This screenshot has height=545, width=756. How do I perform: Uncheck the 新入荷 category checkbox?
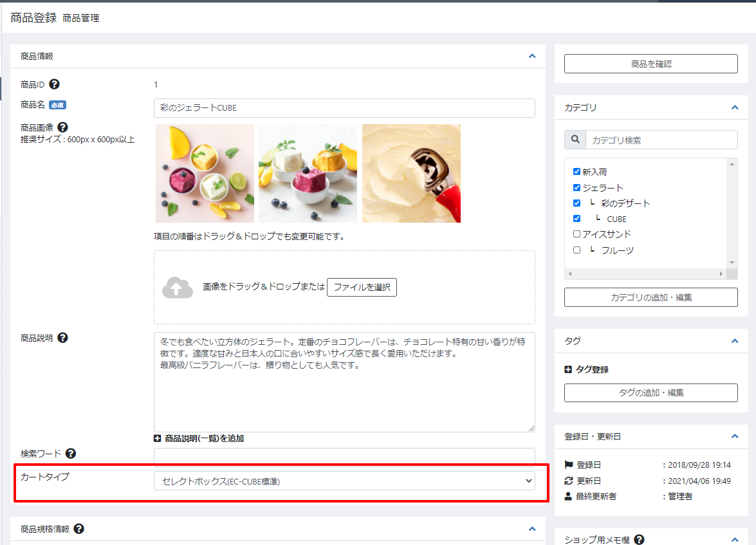(x=576, y=172)
